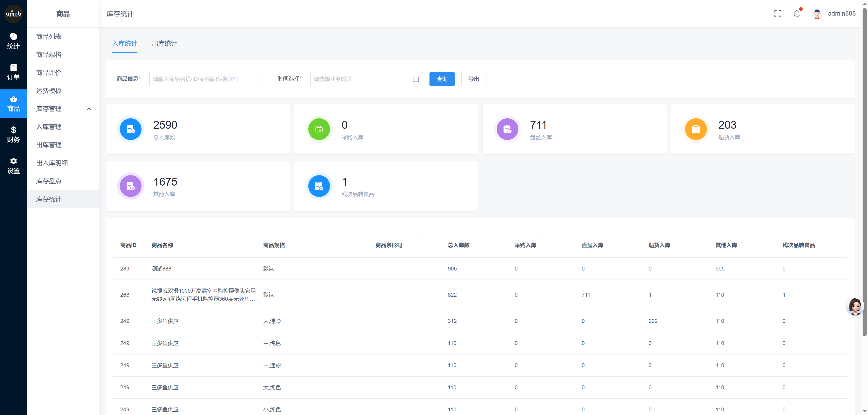This screenshot has height=415, width=868.
Task: Focus the 商品信息 search input
Action: 205,79
